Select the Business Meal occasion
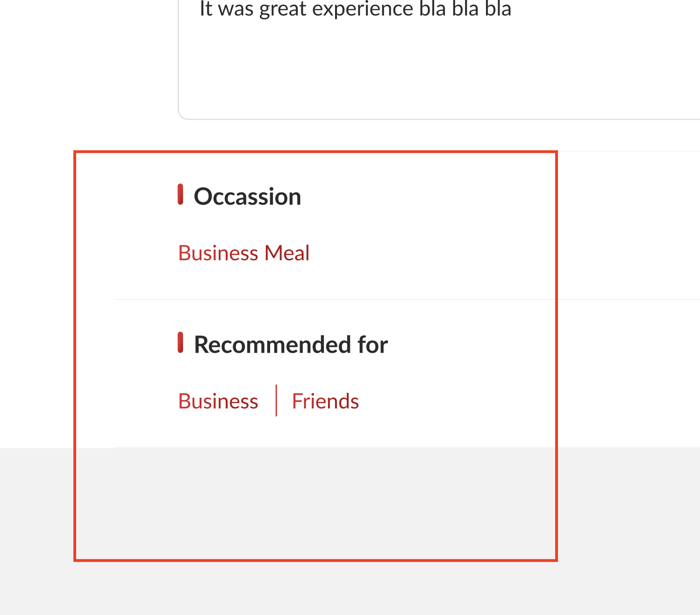This screenshot has width=700, height=615. (x=243, y=253)
